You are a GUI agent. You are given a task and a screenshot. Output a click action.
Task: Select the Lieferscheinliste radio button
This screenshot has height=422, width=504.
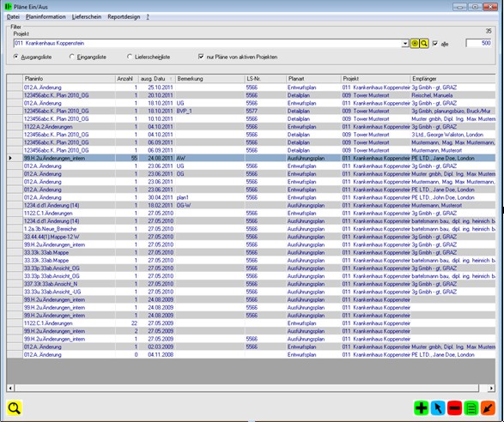pyautogui.click(x=130, y=57)
